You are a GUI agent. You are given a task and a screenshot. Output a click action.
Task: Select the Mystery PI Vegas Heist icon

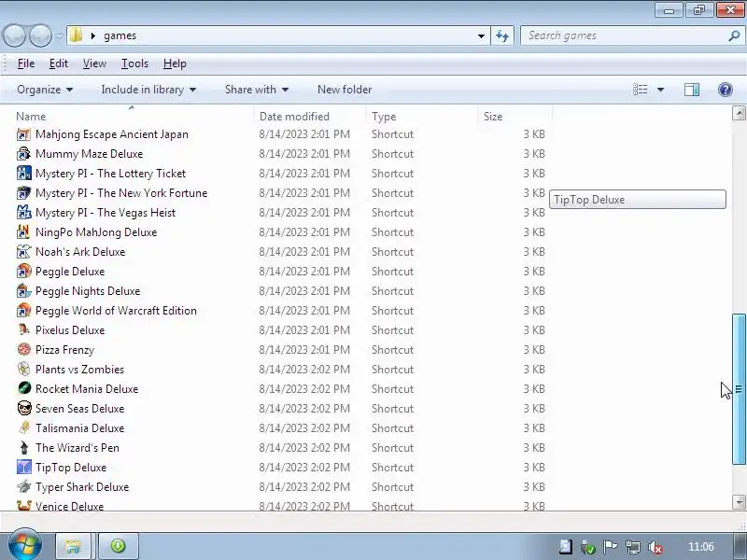pyautogui.click(x=24, y=213)
